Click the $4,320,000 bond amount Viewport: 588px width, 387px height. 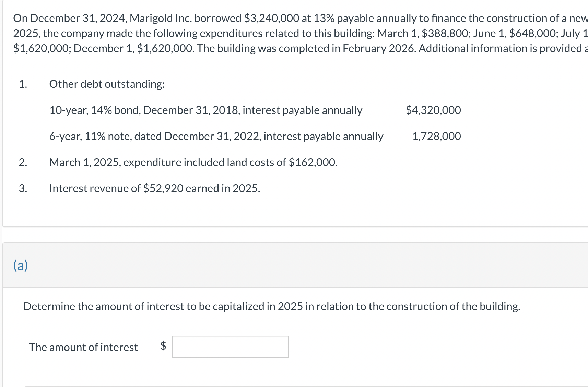(433, 110)
